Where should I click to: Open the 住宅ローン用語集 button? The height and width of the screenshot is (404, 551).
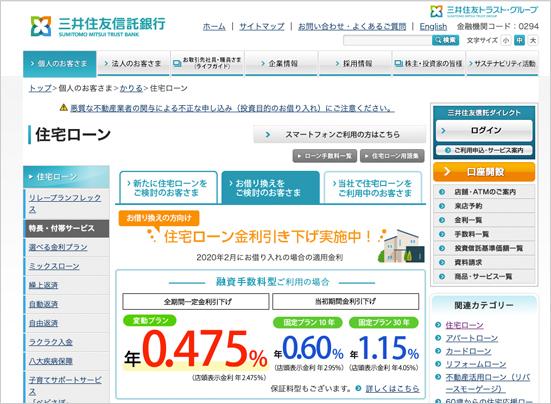click(392, 156)
